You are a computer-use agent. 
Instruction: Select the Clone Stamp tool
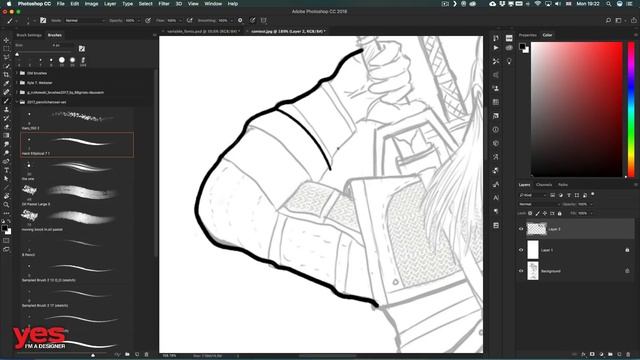(x=6, y=109)
